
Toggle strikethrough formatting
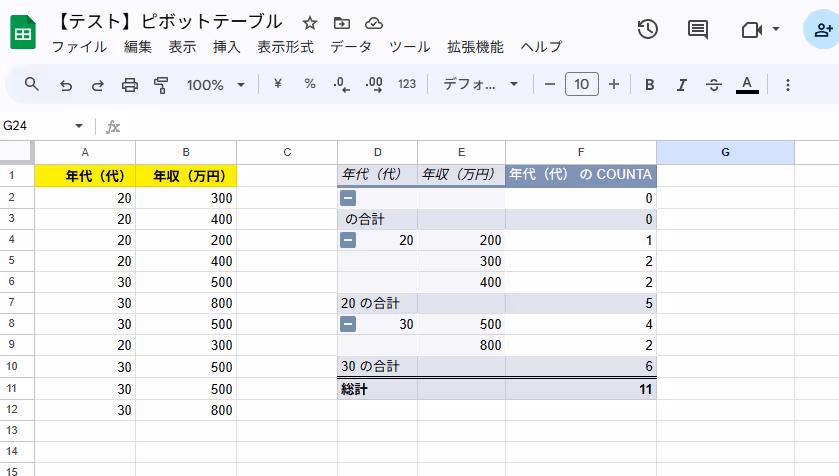[x=714, y=85]
